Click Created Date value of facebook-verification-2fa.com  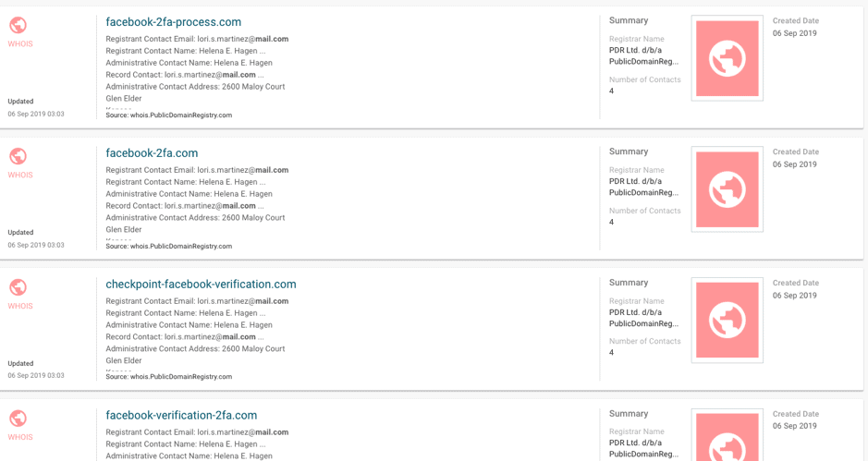point(795,426)
